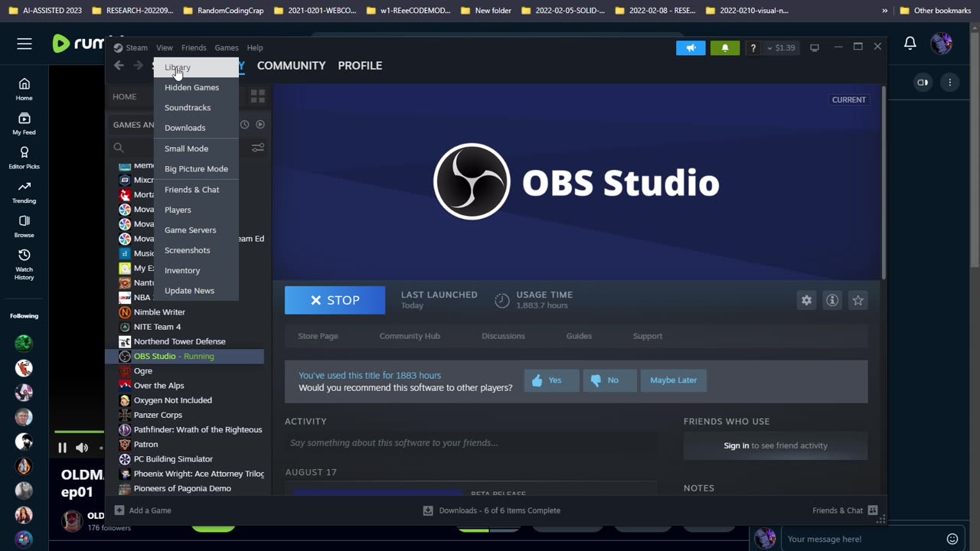Stop OBS Studio with the STOP button
The height and width of the screenshot is (551, 980).
click(335, 300)
